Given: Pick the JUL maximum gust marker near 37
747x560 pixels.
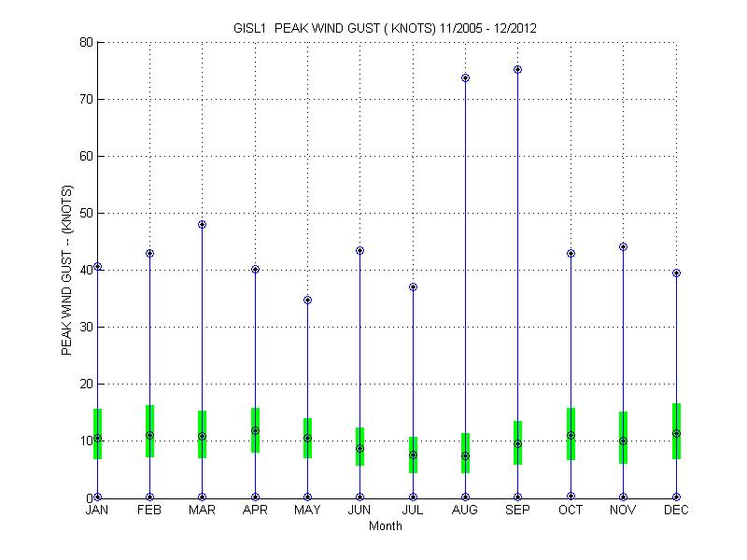Looking at the screenshot, I should click(x=413, y=287).
